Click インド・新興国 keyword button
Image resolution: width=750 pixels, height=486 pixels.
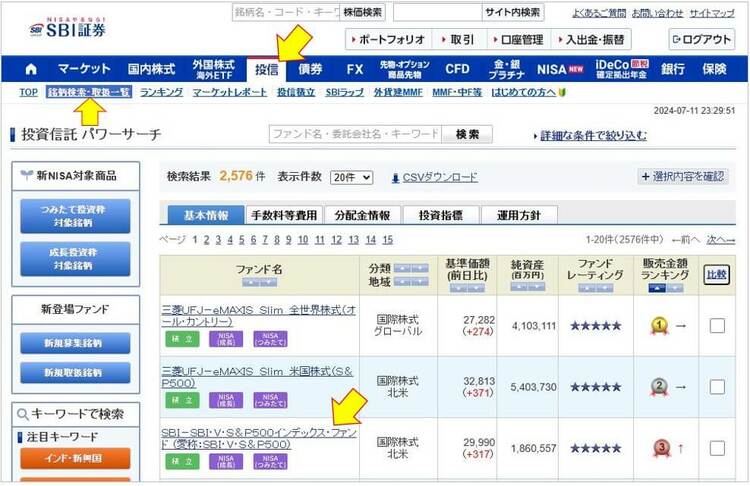coord(75,458)
